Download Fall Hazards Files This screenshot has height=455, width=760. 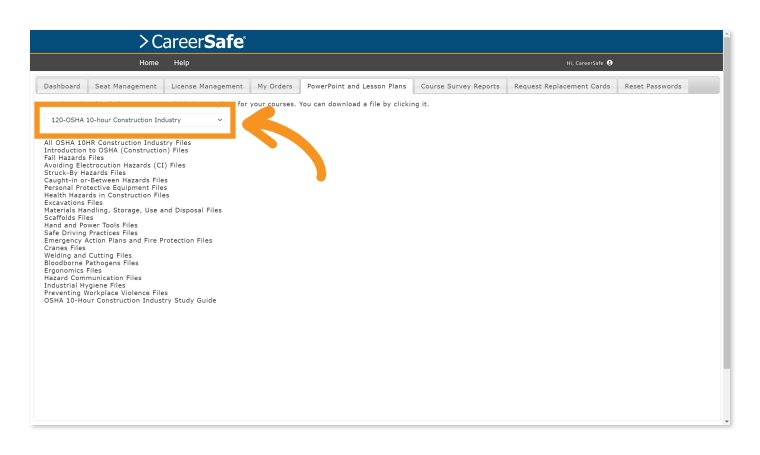coord(74,158)
